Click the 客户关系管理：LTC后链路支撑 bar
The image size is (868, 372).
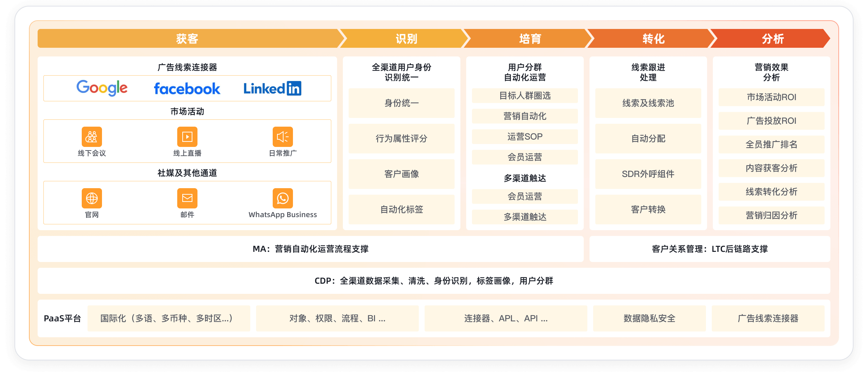tap(710, 249)
